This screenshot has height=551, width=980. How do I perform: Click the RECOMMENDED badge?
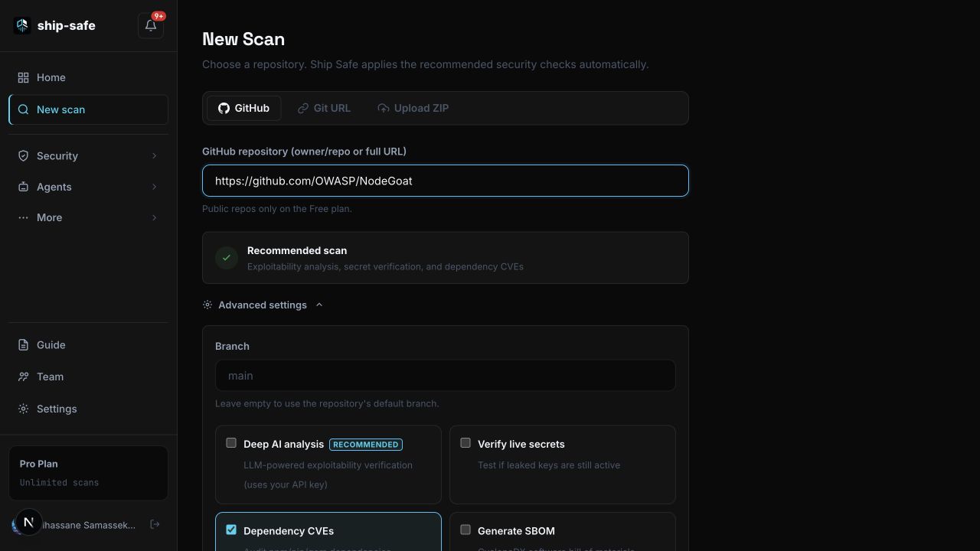tap(366, 444)
